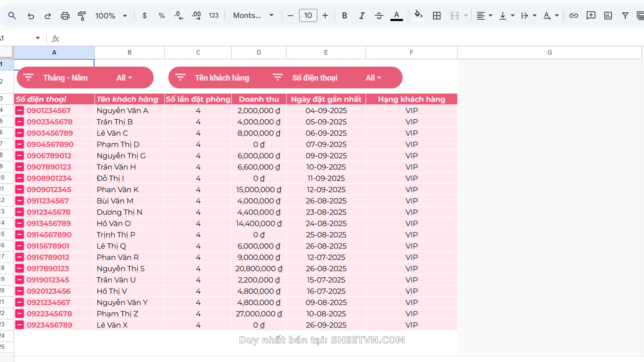
Task: Click the redo arrow icon
Action: (48, 16)
